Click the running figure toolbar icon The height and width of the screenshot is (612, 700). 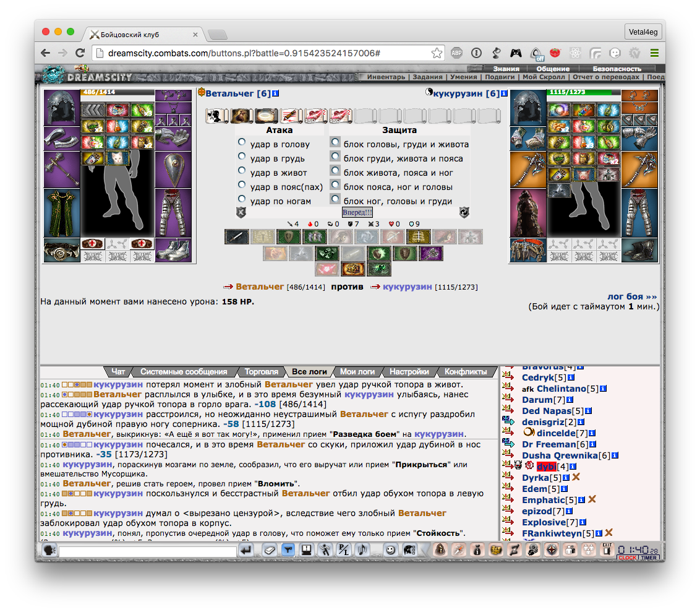click(325, 550)
